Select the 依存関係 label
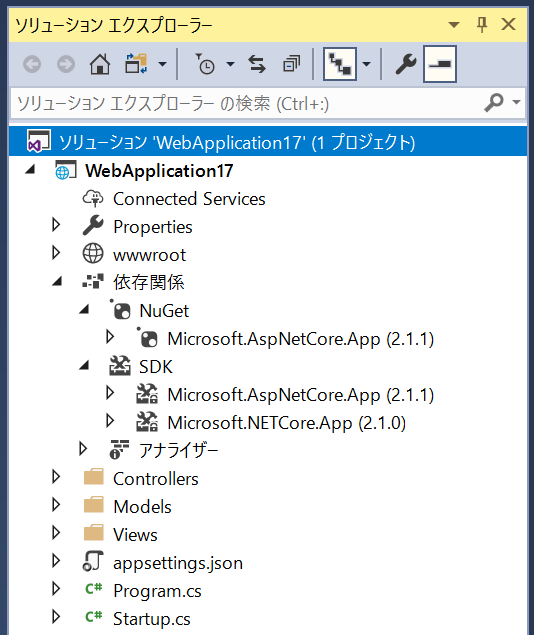534x635 pixels. [149, 282]
